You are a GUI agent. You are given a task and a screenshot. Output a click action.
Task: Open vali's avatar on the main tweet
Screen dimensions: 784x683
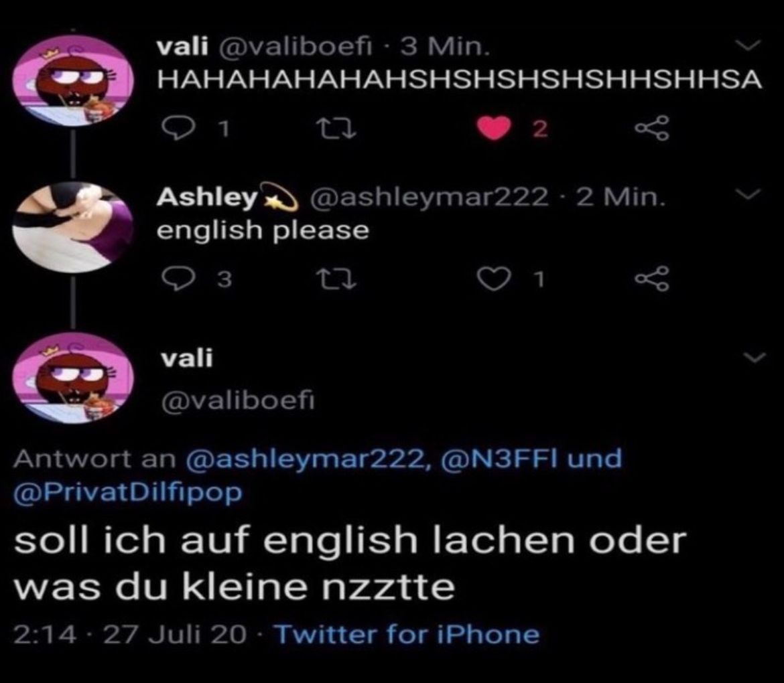[x=73, y=379]
